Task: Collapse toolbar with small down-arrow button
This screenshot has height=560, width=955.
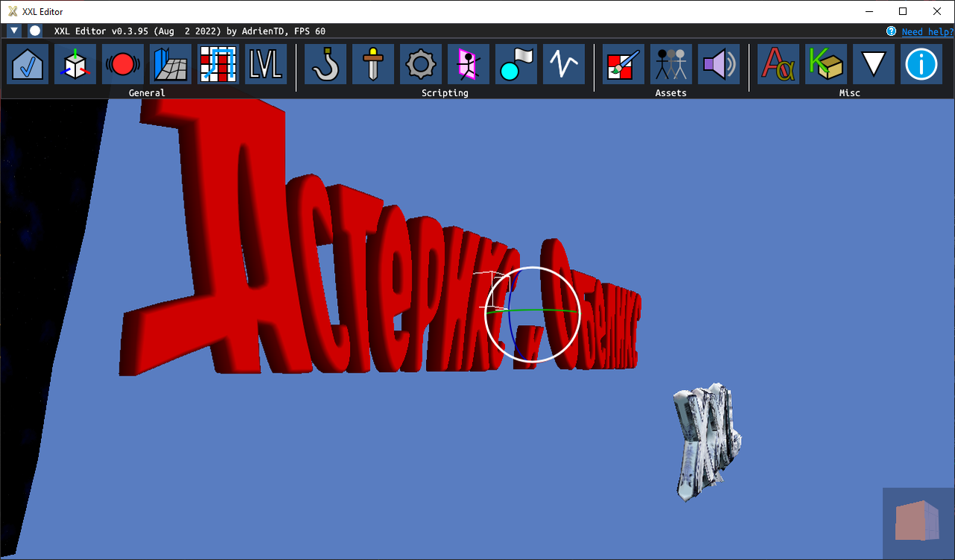Action: point(14,31)
